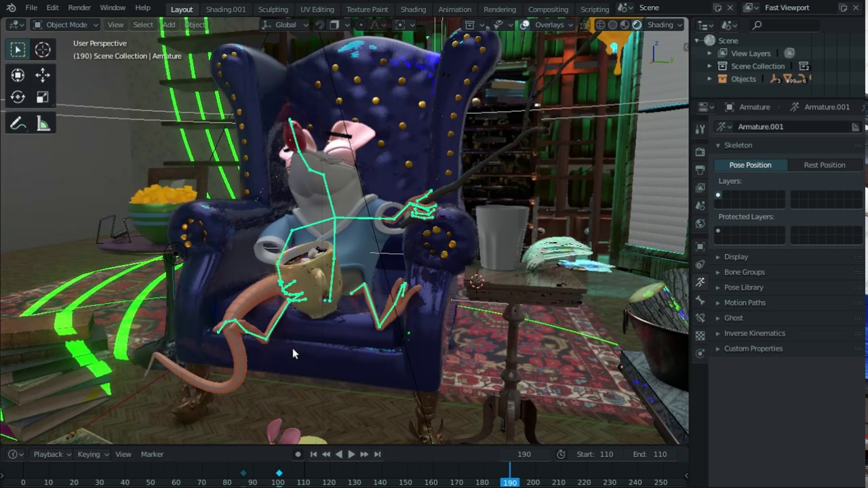Click the current frame field 190
The width and height of the screenshot is (868, 488).
[524, 454]
